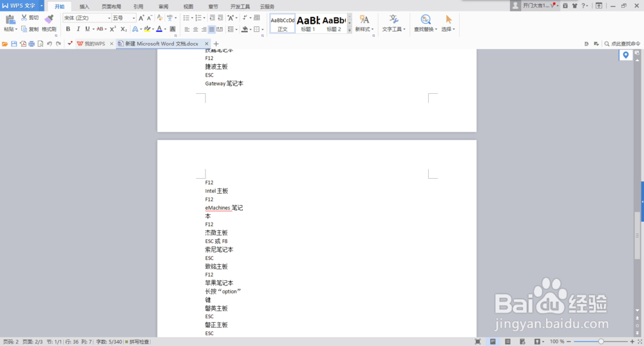Toggle strikethrough AB formatting
Viewport: 644px width, 346px height.
click(100, 29)
